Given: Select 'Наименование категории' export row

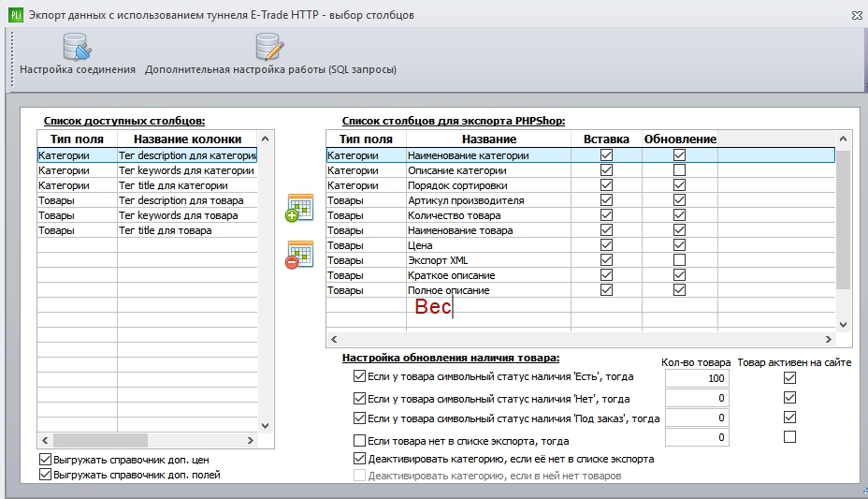Looking at the screenshot, I should (580, 155).
